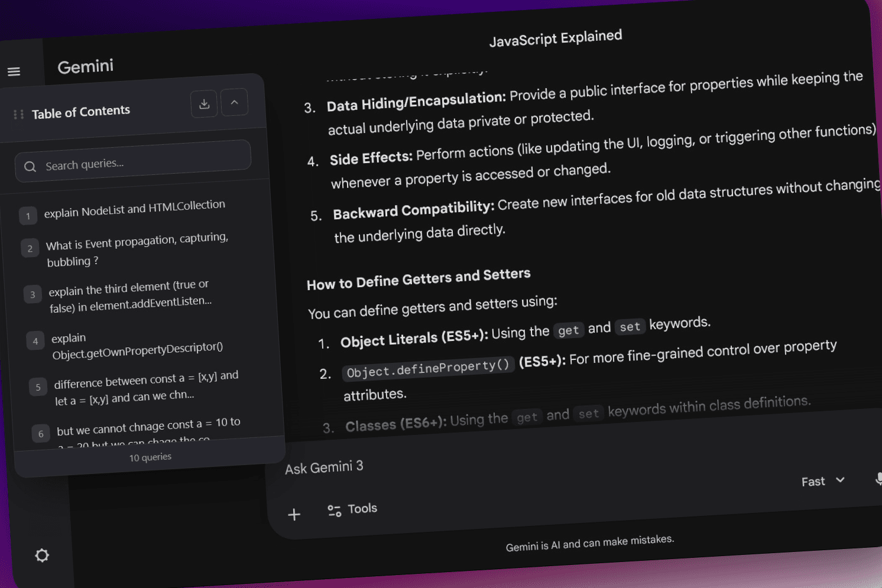
Task: Open the Tools options in the prompt bar
Action: coord(352,508)
